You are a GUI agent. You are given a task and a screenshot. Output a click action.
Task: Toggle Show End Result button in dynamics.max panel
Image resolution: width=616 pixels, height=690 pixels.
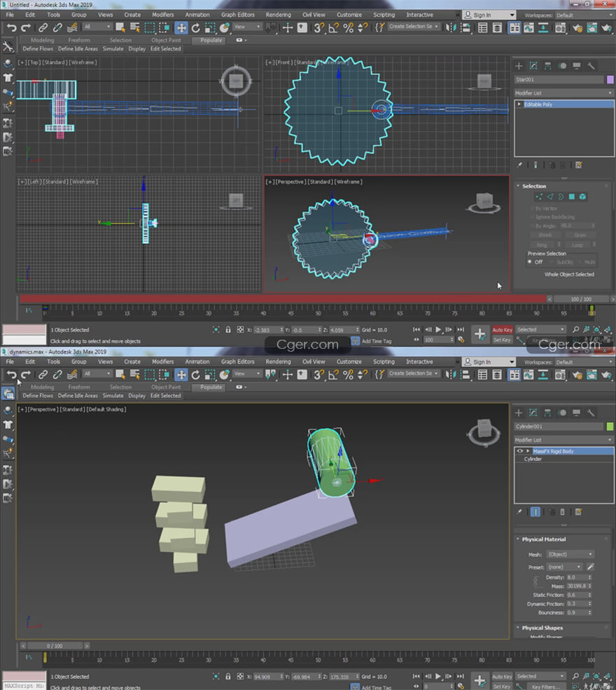(535, 512)
